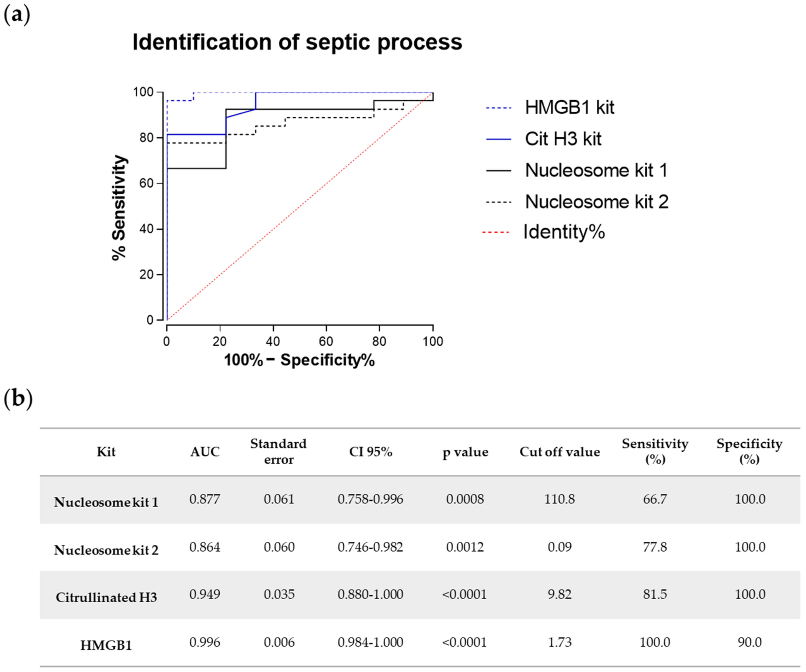Click the 100% − Specificity% x-axis label

299,360
